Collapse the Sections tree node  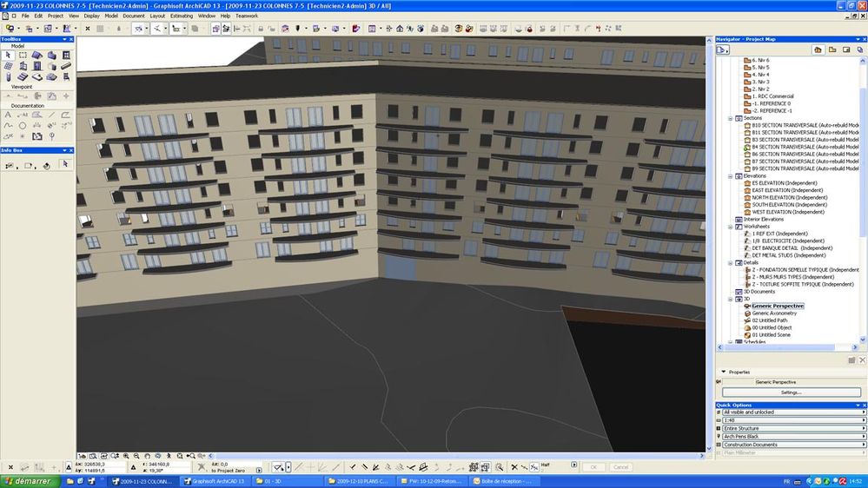pyautogui.click(x=730, y=118)
